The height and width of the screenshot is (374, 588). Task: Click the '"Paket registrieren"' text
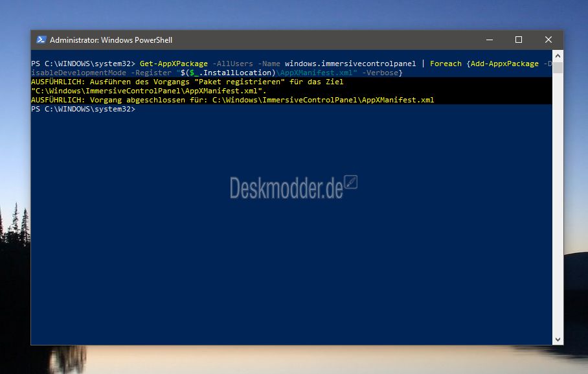(240, 82)
